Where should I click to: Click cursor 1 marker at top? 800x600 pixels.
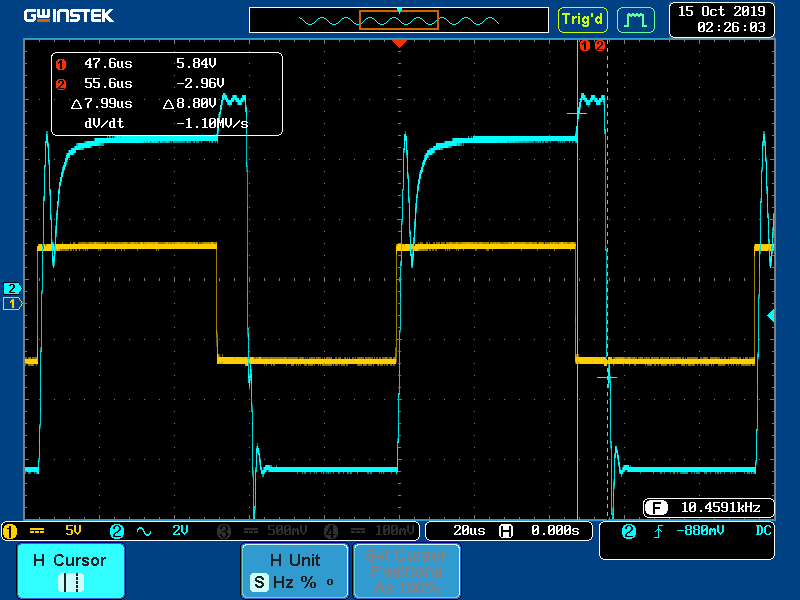(585, 46)
